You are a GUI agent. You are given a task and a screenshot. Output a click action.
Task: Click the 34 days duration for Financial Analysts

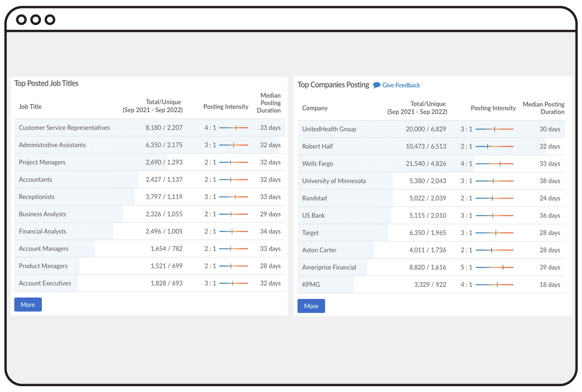point(270,231)
